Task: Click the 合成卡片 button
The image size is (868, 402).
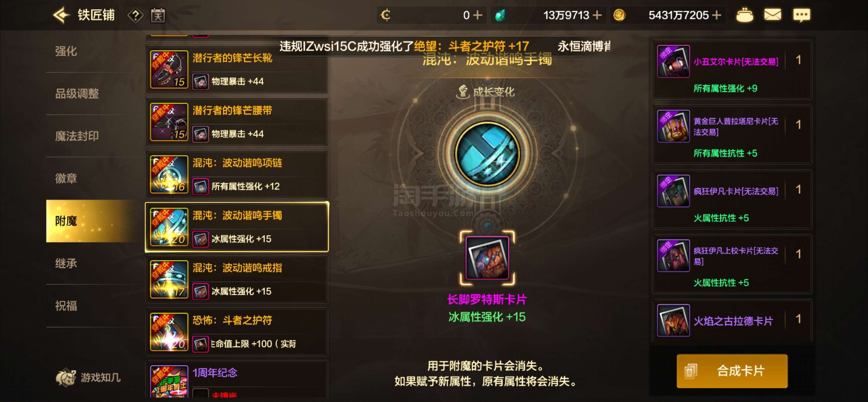Action: (x=732, y=371)
